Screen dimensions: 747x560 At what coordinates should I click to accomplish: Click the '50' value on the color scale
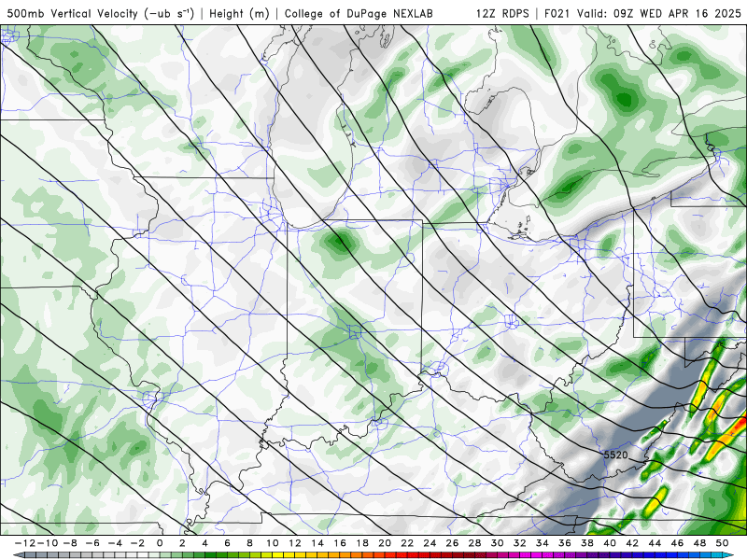pos(722,543)
